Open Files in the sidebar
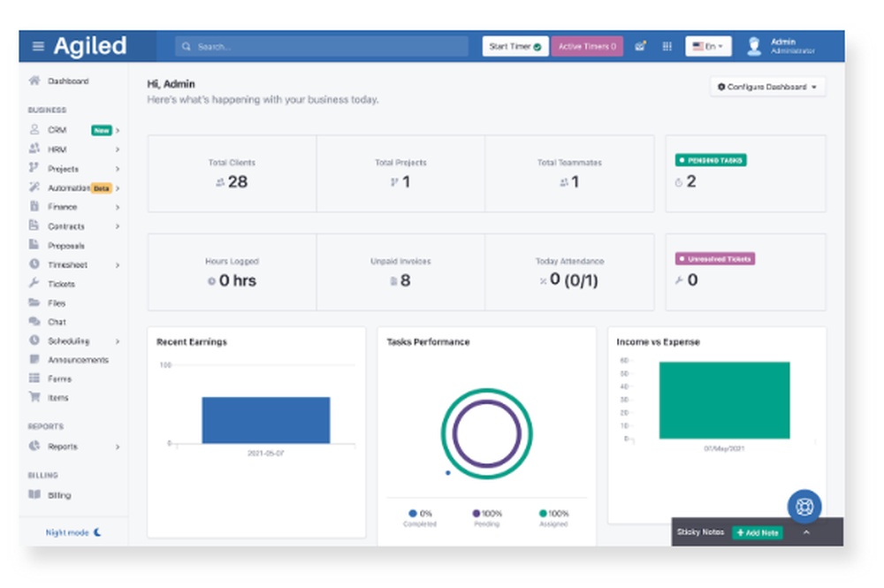The width and height of the screenshot is (884, 588). click(x=57, y=303)
